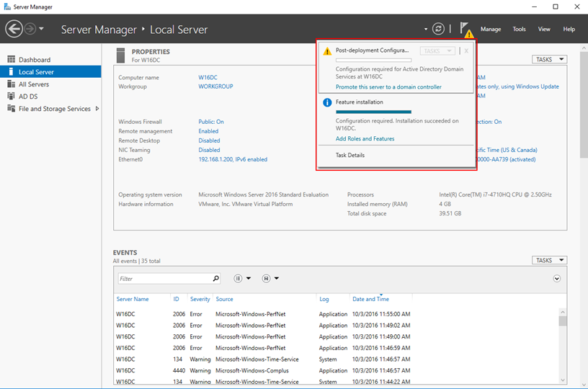Click the All Servers icon in the sidebar
The image size is (588, 389).
[x=12, y=84]
